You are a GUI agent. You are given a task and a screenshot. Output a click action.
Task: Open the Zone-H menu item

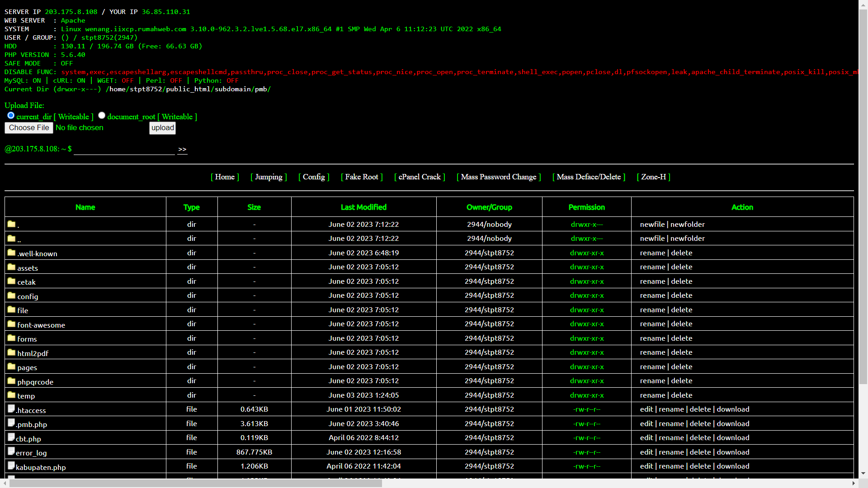click(x=654, y=177)
